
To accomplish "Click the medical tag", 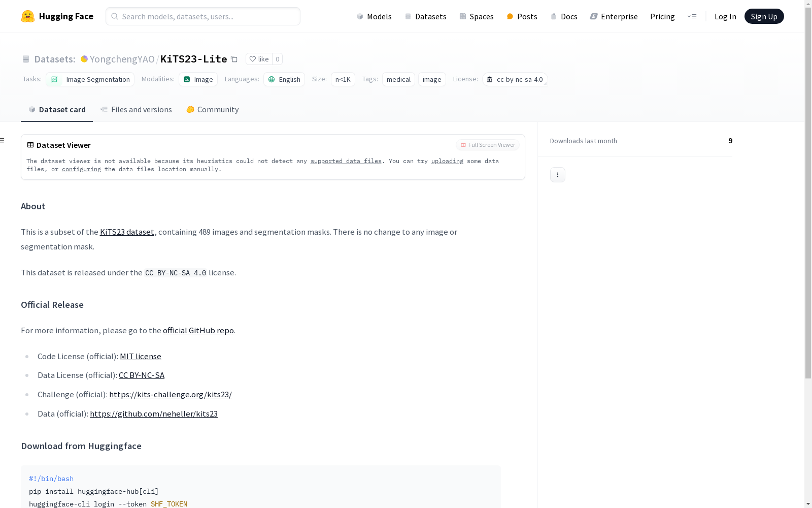I will coord(398,79).
